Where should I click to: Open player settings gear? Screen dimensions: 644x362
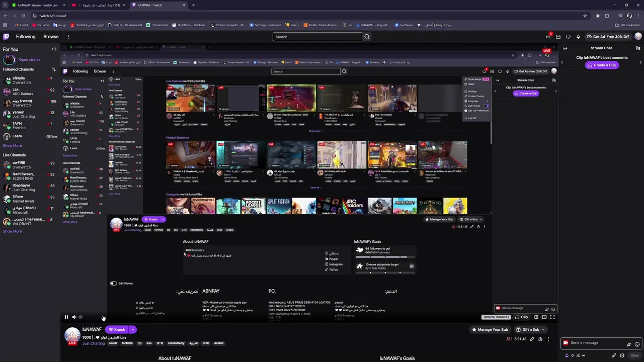[536, 317]
